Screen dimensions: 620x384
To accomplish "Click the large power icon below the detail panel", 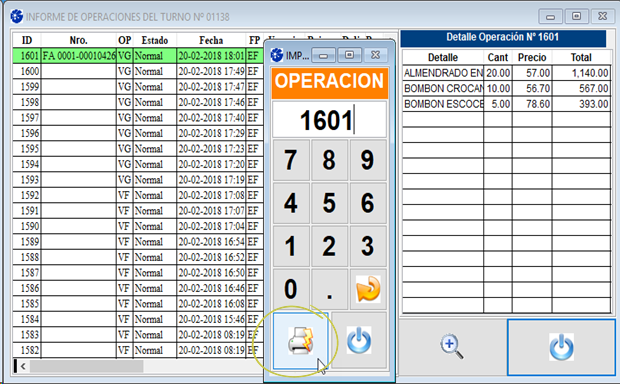I will [x=561, y=347].
